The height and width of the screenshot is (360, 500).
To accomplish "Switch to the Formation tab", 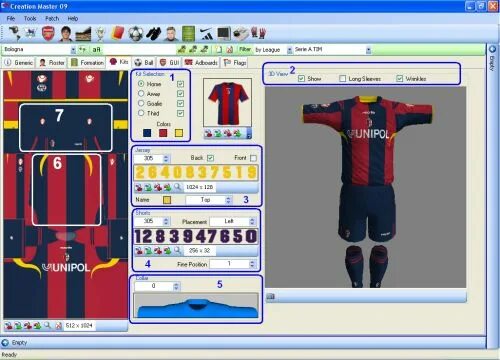I will click(88, 63).
